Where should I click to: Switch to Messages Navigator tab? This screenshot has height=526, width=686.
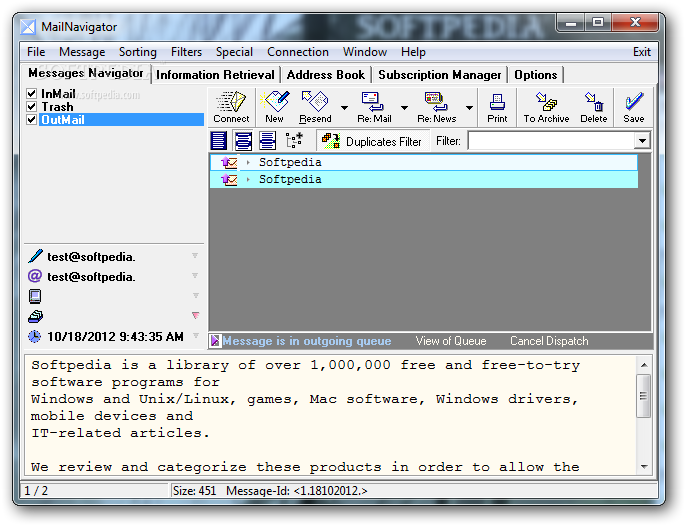click(86, 73)
